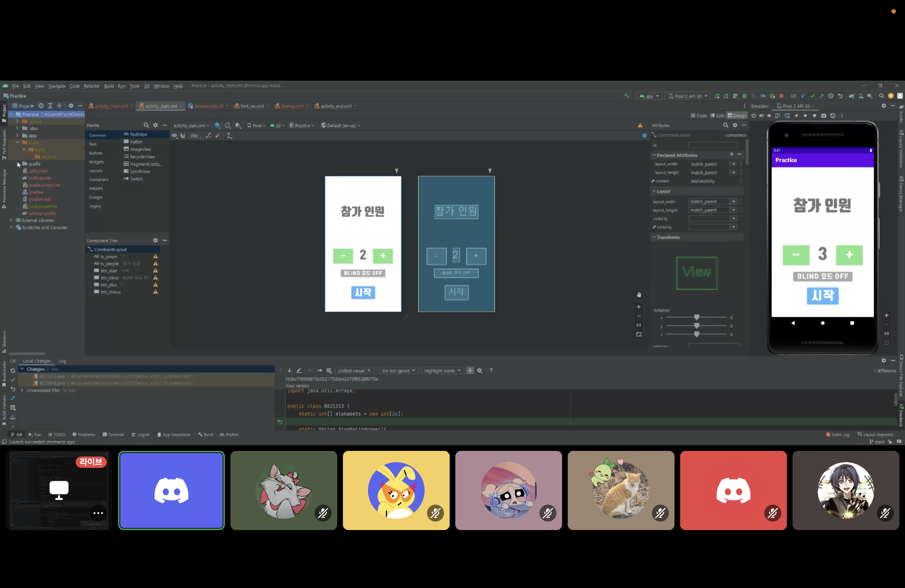The height and width of the screenshot is (588, 905).
Task: Click the design surface pan hand icon
Action: tap(639, 295)
